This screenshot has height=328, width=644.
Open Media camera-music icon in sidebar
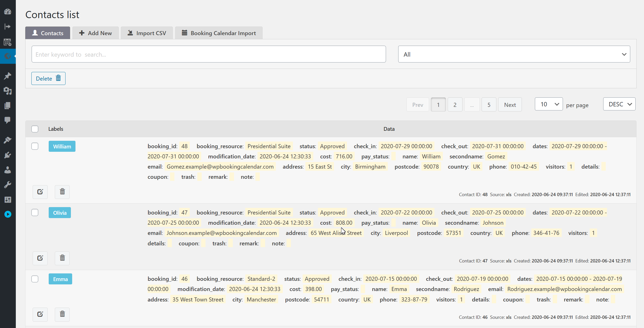point(8,91)
